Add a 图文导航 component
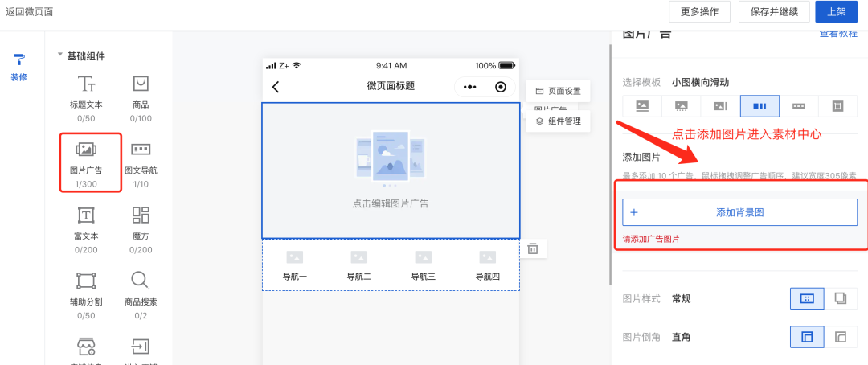The width and height of the screenshot is (868, 365). tap(141, 164)
